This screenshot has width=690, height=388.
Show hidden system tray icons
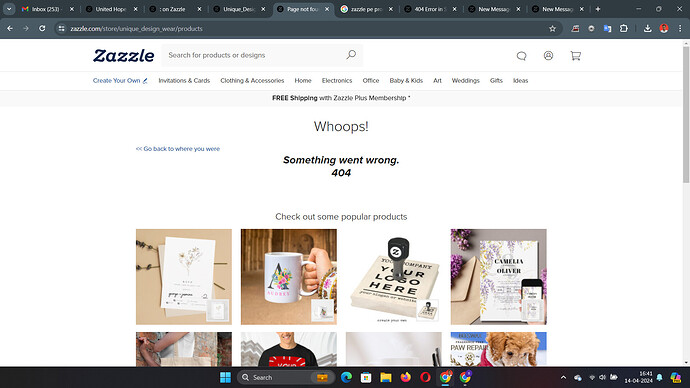coord(563,377)
